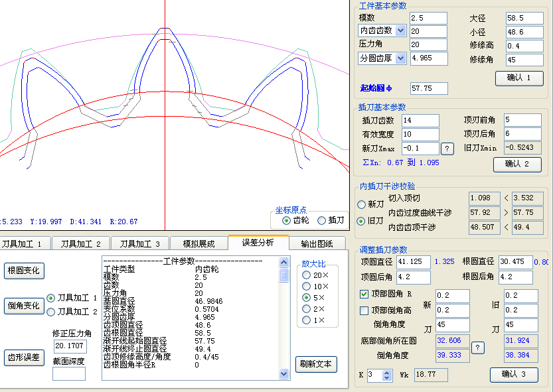The width and height of the screenshot is (553, 392).
Task: Open the 分圆齿厚 dropdown
Action: tap(401, 58)
